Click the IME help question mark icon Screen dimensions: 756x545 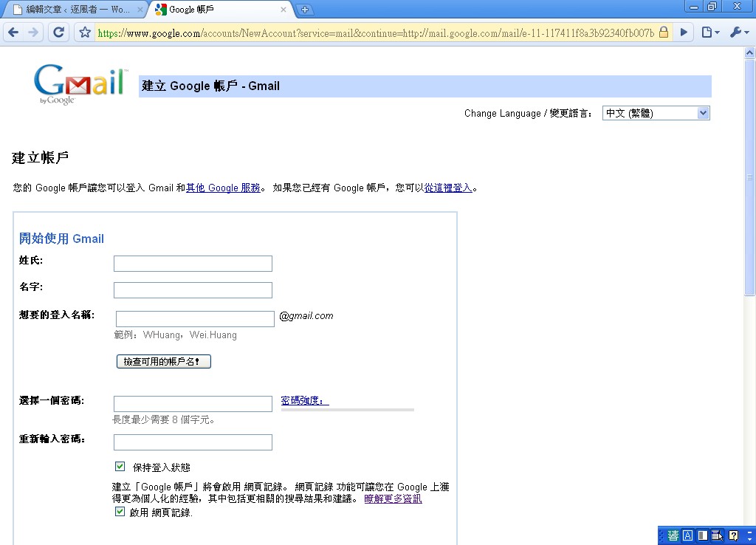tap(733, 535)
